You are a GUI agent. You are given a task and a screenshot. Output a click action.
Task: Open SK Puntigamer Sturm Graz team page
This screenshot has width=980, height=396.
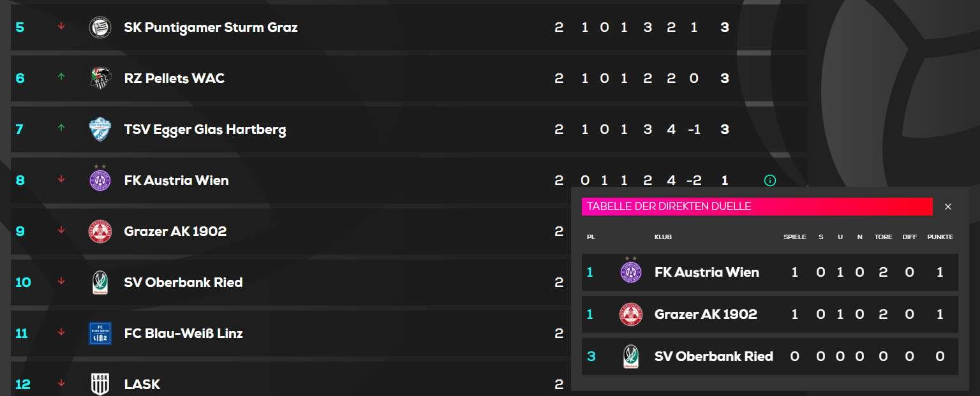(x=211, y=27)
